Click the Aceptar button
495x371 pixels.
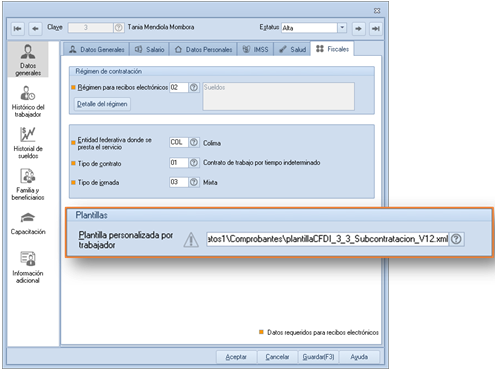click(236, 357)
